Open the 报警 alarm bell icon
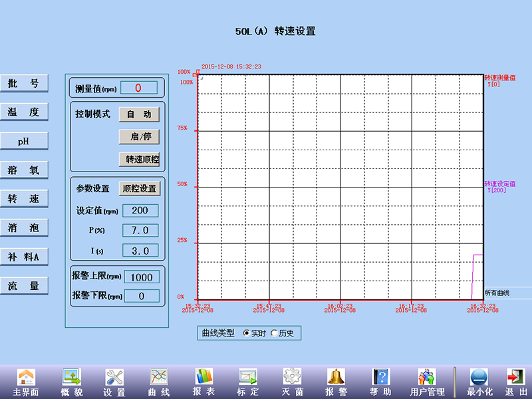The image size is (532, 399). point(336,377)
